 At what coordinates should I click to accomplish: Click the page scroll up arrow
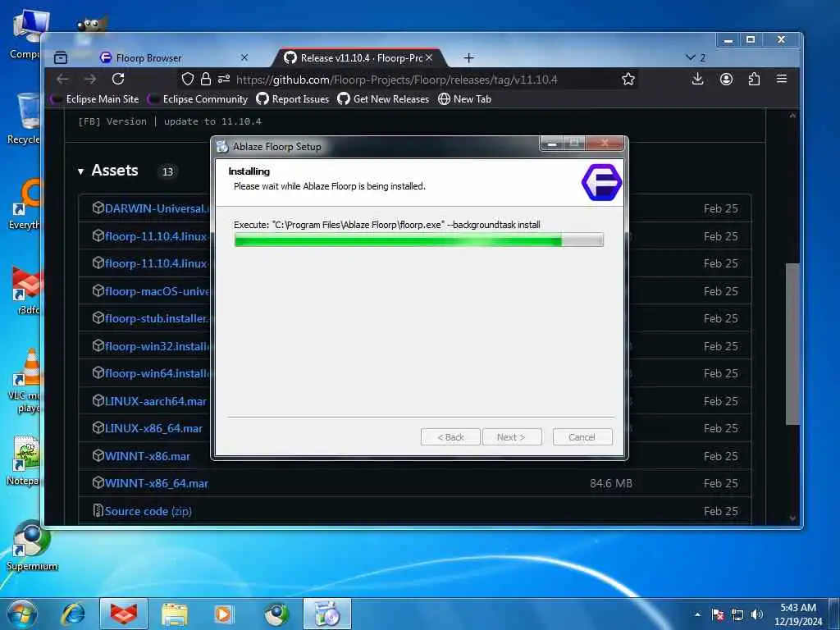point(792,116)
